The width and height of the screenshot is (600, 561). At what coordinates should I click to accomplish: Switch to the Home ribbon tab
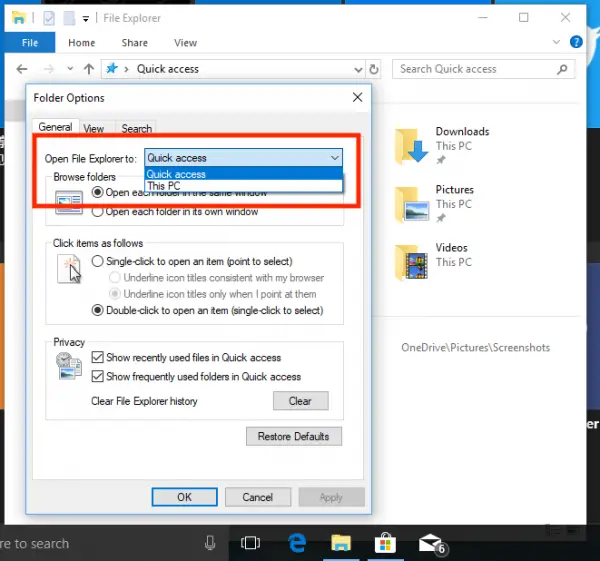pos(82,42)
